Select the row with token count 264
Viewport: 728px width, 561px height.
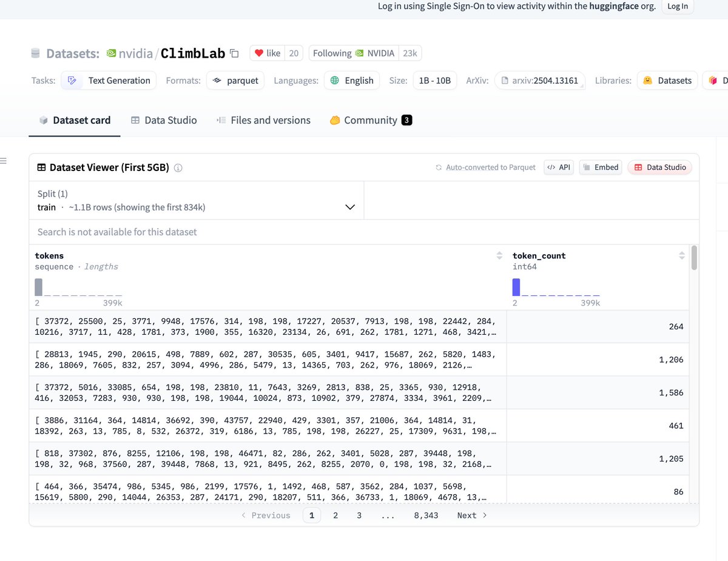(x=359, y=327)
